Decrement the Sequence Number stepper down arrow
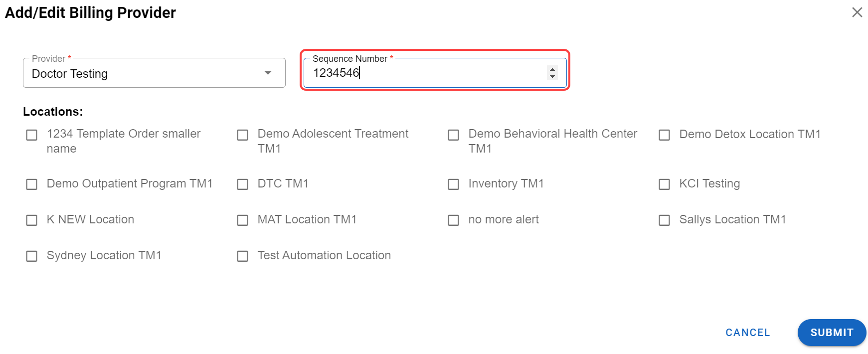The height and width of the screenshot is (354, 868). tap(552, 77)
